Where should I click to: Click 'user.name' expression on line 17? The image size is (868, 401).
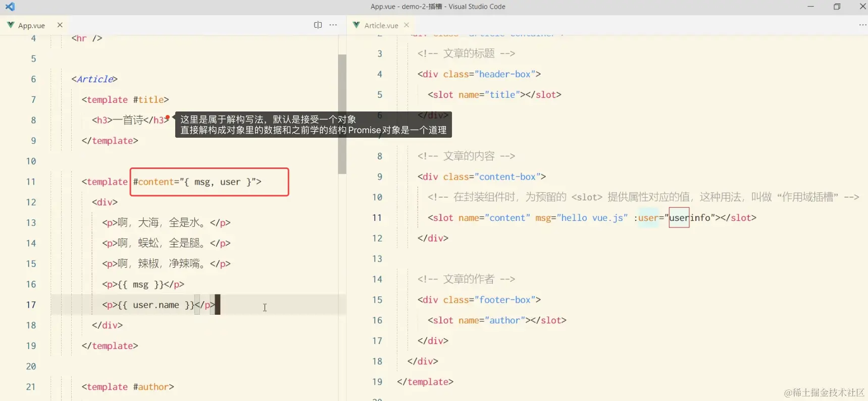pos(156,305)
